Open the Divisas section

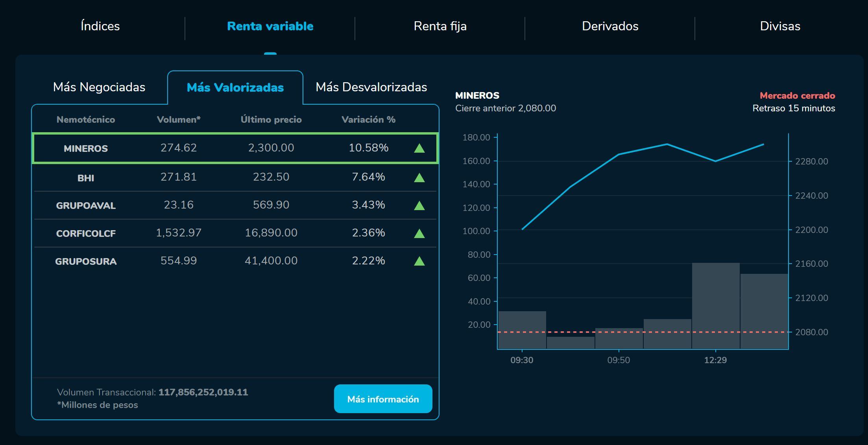click(x=780, y=26)
